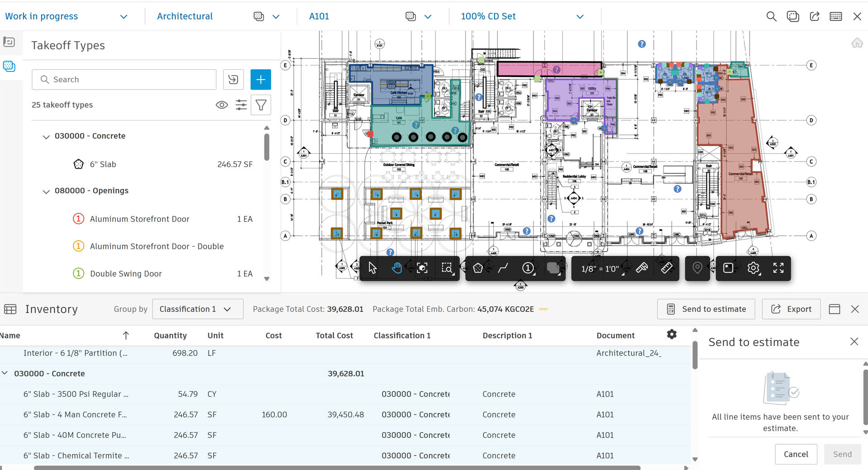Image resolution: width=868 pixels, height=470 pixels.
Task: Open the takeoff types panel icon in sidebar
Action: tap(9, 66)
